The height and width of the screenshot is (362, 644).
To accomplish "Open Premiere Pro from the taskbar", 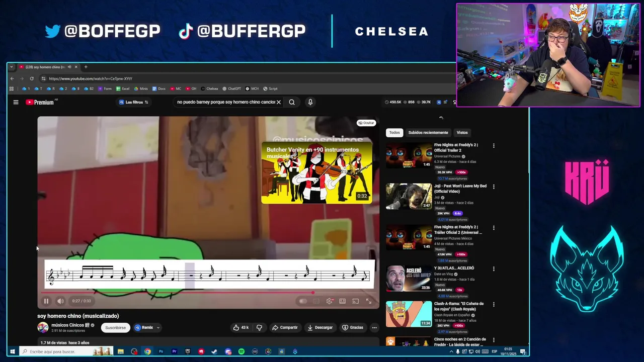I will pos(174,351).
